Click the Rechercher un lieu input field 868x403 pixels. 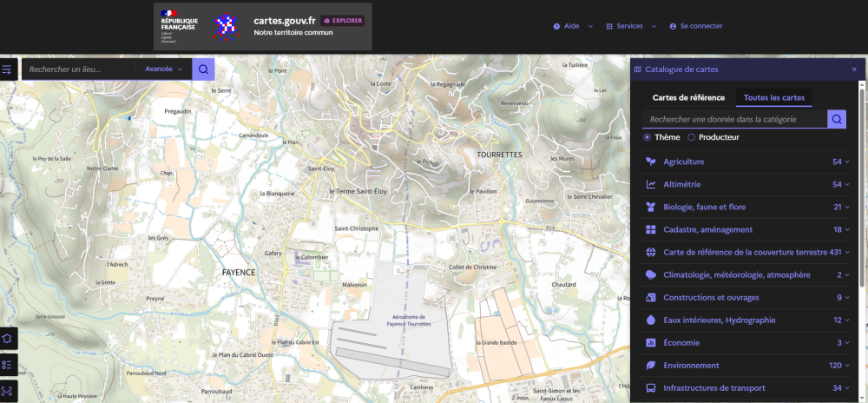pyautogui.click(x=79, y=69)
